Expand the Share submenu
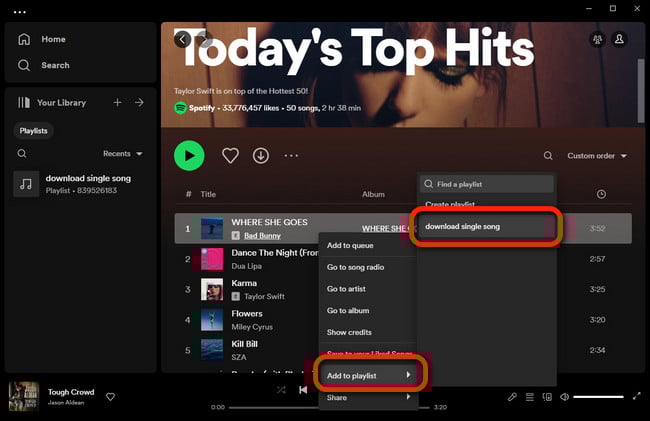650x421 pixels. click(x=369, y=397)
